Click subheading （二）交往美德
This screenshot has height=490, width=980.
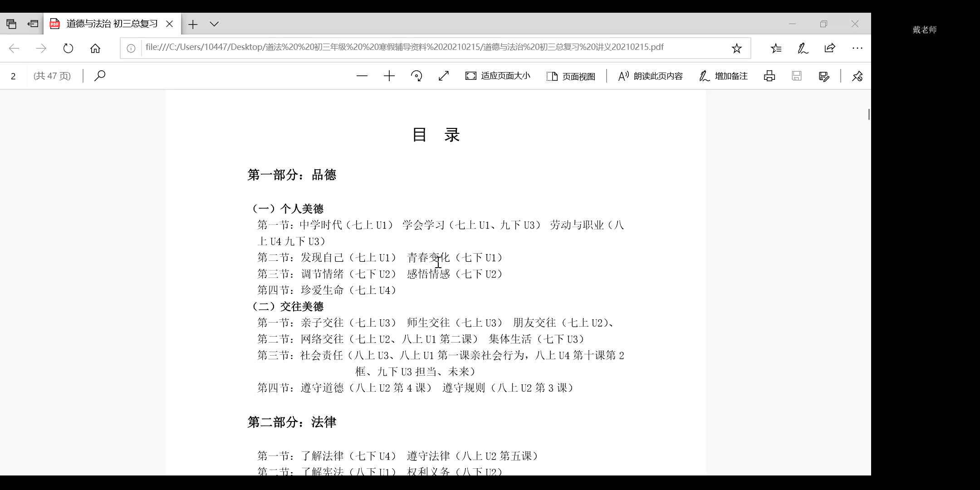point(287,307)
